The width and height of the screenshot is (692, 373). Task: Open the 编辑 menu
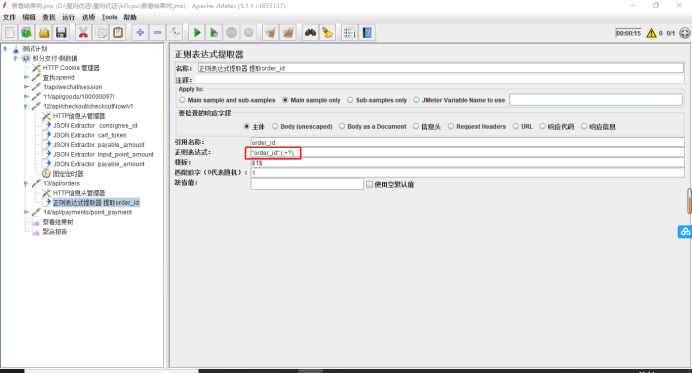29,17
